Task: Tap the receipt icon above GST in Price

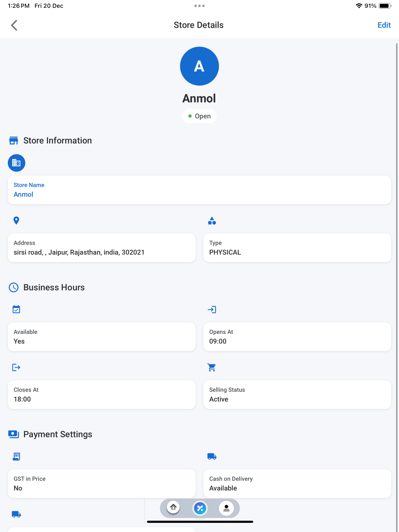Action: [x=16, y=456]
